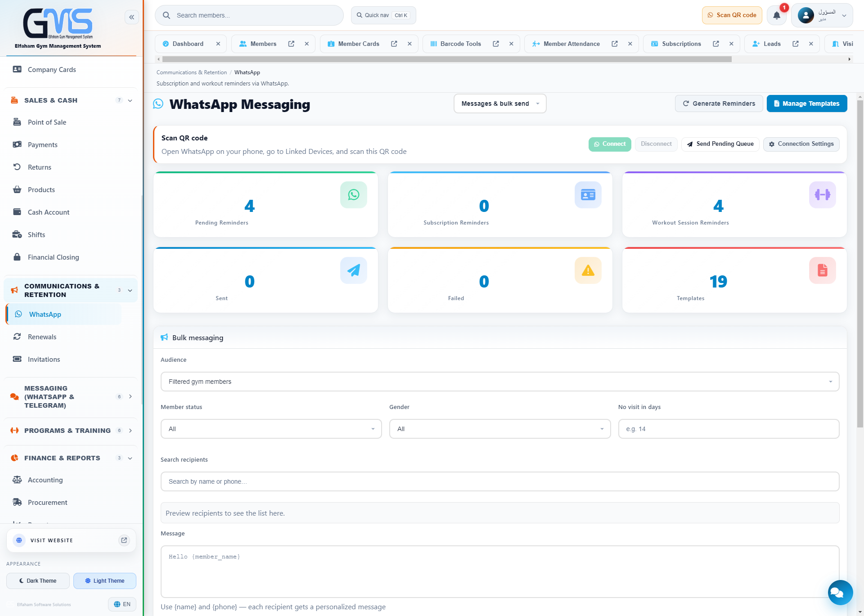
Task: Expand Programs & Training section
Action: coord(130,431)
